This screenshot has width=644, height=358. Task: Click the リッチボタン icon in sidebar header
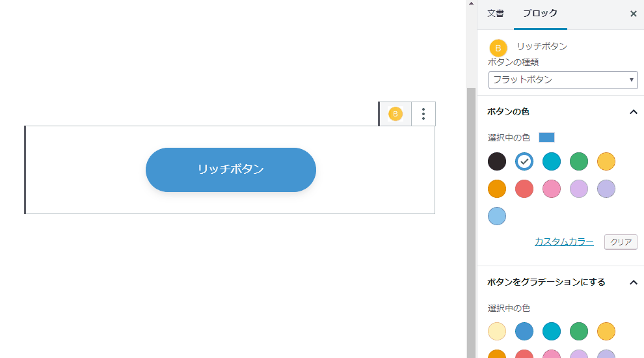pyautogui.click(x=498, y=48)
